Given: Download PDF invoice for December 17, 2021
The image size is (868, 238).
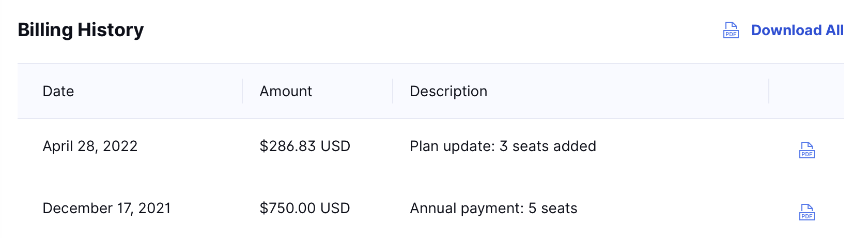Looking at the screenshot, I should [x=807, y=212].
